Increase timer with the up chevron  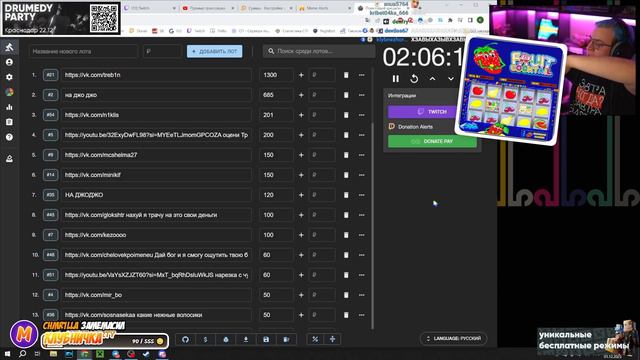point(432,79)
